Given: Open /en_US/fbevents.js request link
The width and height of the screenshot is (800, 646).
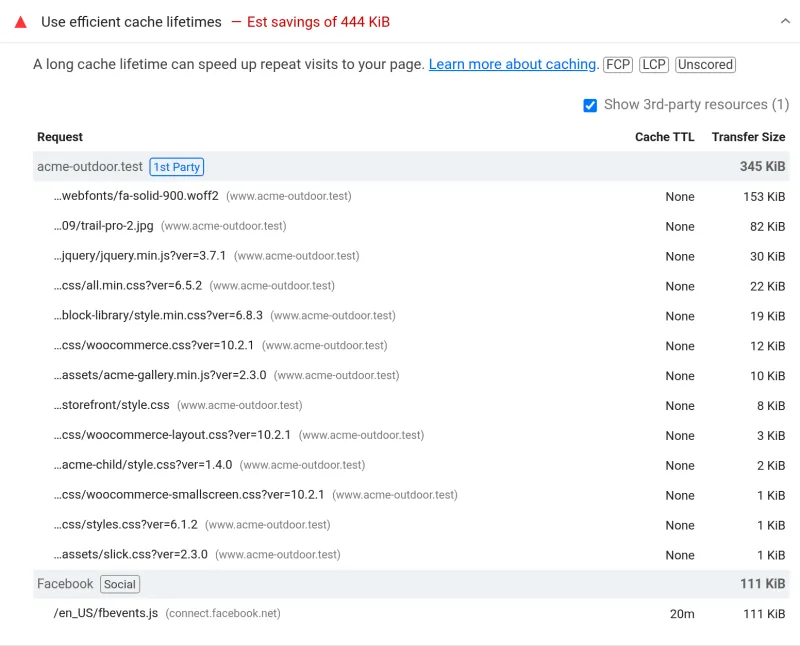Looking at the screenshot, I should pyautogui.click(x=106, y=613).
